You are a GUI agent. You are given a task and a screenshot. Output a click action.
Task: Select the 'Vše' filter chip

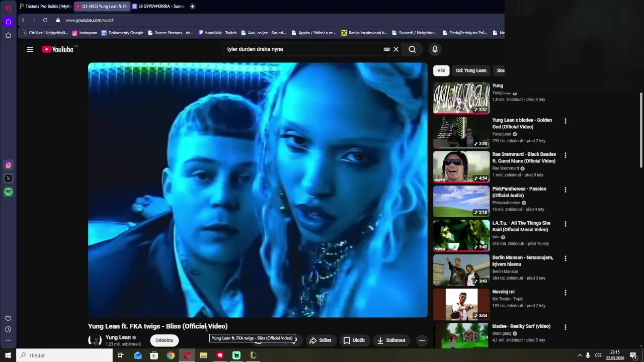click(441, 70)
